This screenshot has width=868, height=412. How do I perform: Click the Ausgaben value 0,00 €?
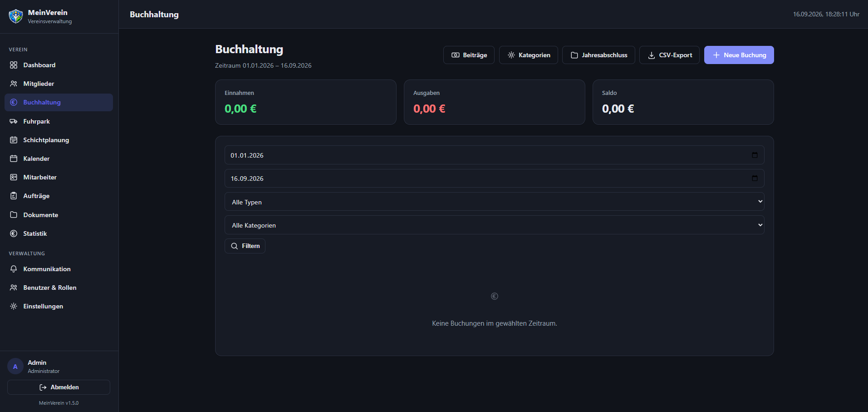pyautogui.click(x=429, y=109)
